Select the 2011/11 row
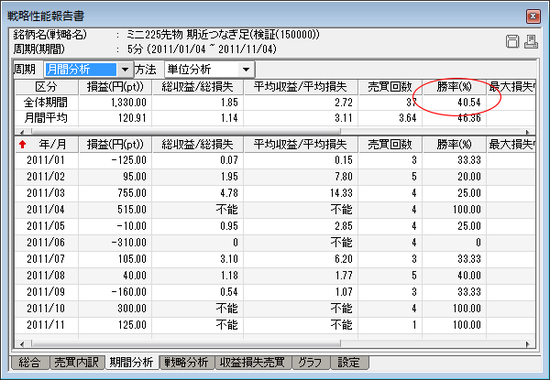550x380 pixels. (x=275, y=325)
